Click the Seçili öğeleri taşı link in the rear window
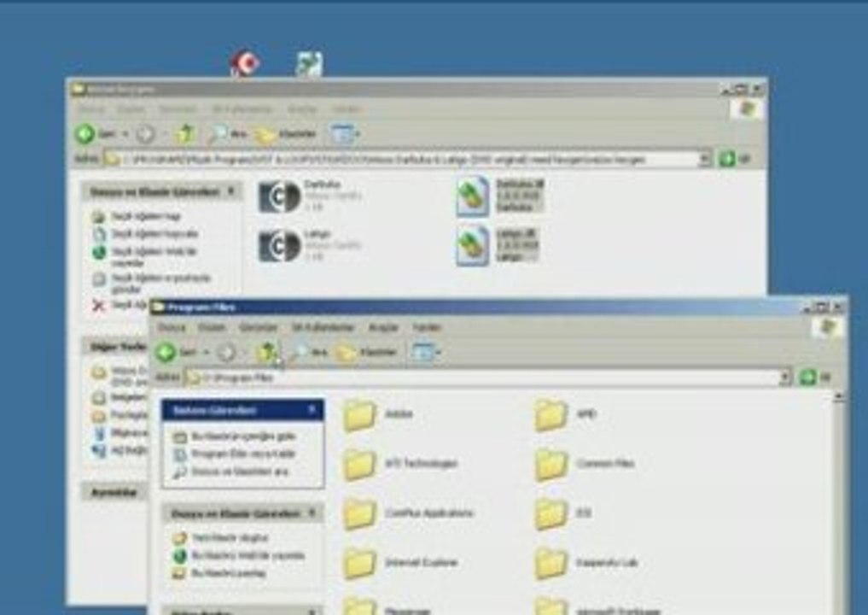 coord(146,216)
